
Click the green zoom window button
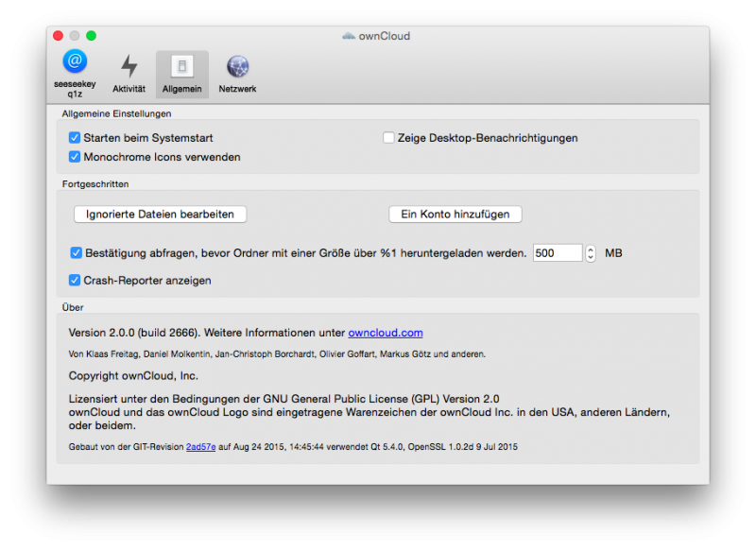pyautogui.click(x=92, y=36)
